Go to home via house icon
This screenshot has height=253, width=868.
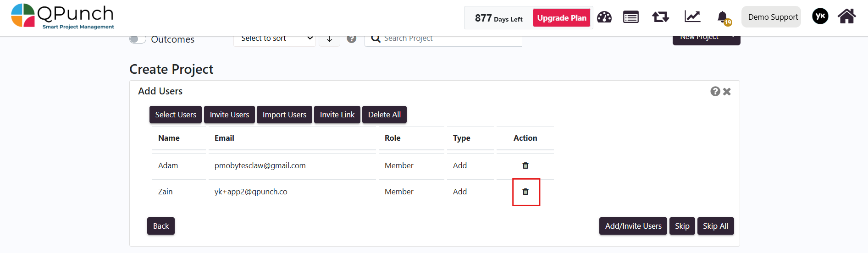846,16
